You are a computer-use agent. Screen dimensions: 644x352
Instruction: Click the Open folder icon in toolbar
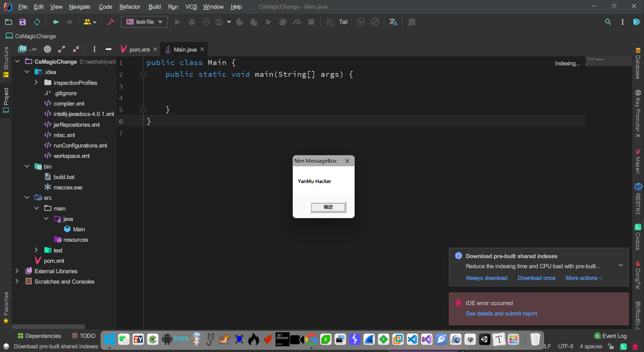[x=8, y=22]
